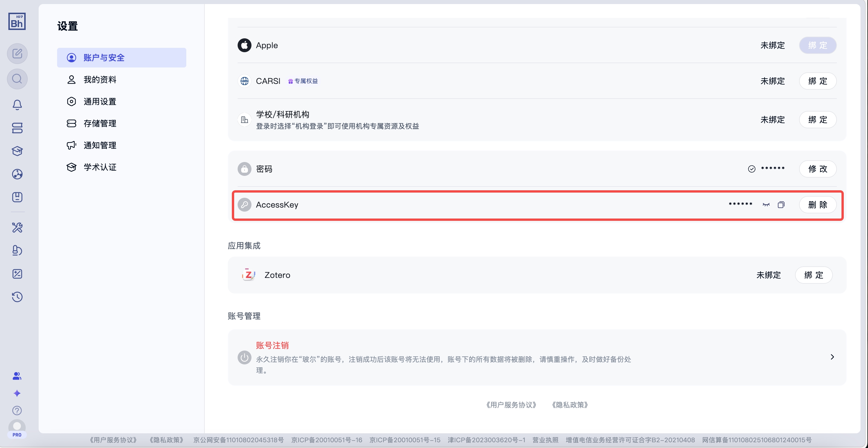Open the search icon in the sidebar
The image size is (868, 448).
pos(17,79)
